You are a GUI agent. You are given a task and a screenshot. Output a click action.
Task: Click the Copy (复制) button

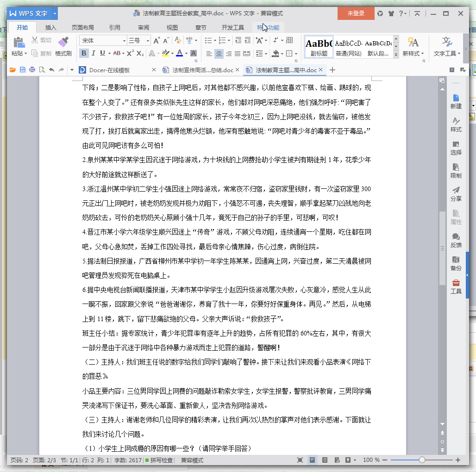coord(41,53)
